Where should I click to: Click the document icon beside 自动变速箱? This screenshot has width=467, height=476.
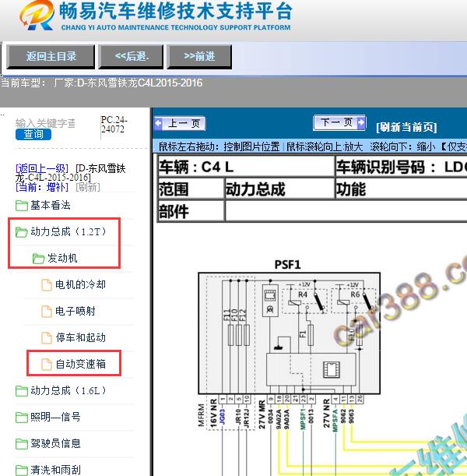click(x=47, y=365)
